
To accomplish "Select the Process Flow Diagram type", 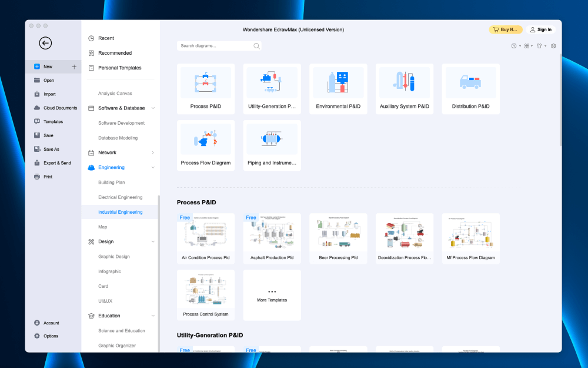I will pyautogui.click(x=206, y=145).
